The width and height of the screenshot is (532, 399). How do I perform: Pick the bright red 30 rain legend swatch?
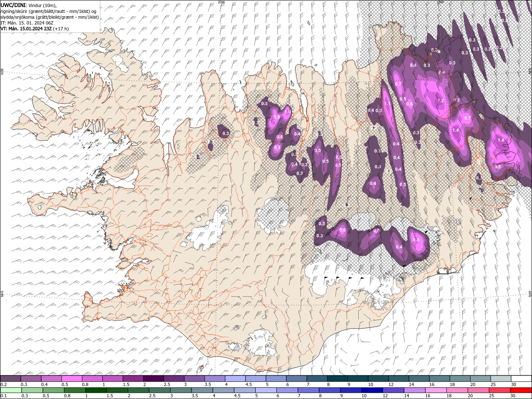click(521, 390)
